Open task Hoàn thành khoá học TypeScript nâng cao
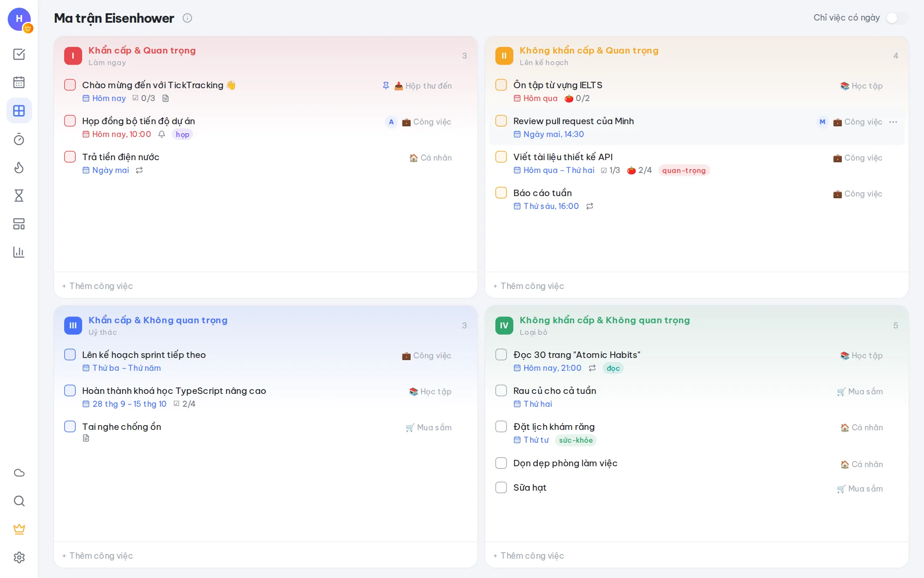 click(174, 390)
